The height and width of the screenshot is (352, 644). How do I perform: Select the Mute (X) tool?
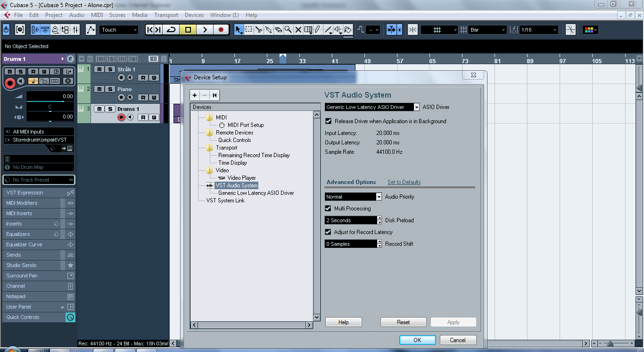point(298,30)
